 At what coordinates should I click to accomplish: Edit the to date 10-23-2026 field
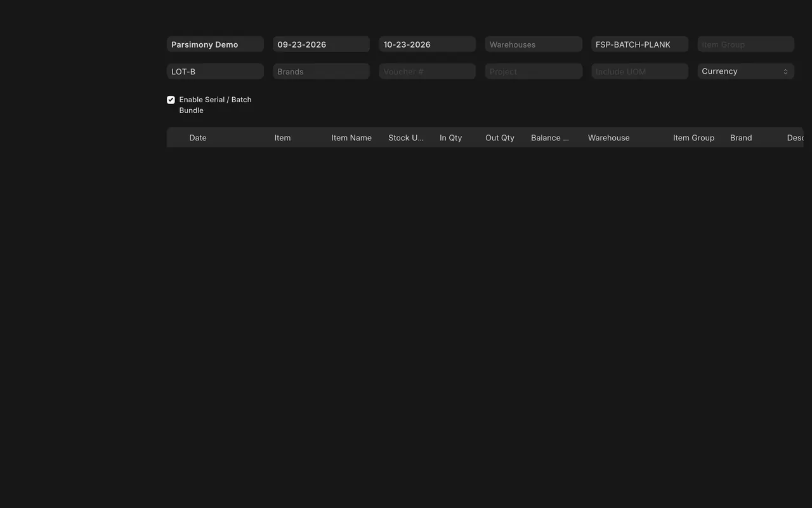click(427, 44)
